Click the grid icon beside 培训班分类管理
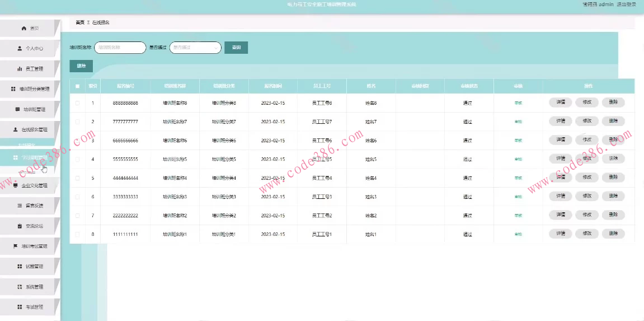 [13, 89]
